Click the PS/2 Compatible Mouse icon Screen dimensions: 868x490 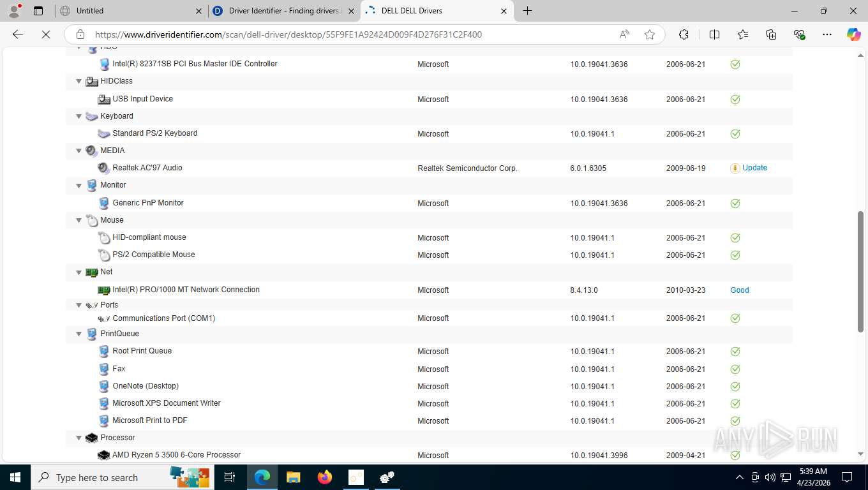[103, 255]
